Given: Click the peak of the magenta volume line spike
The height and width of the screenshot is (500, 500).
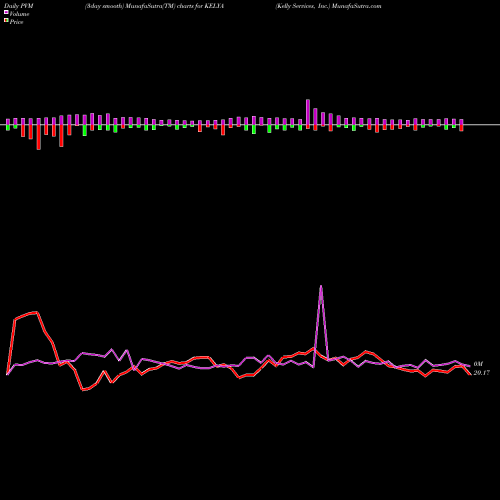Looking at the screenshot, I should point(321,286).
